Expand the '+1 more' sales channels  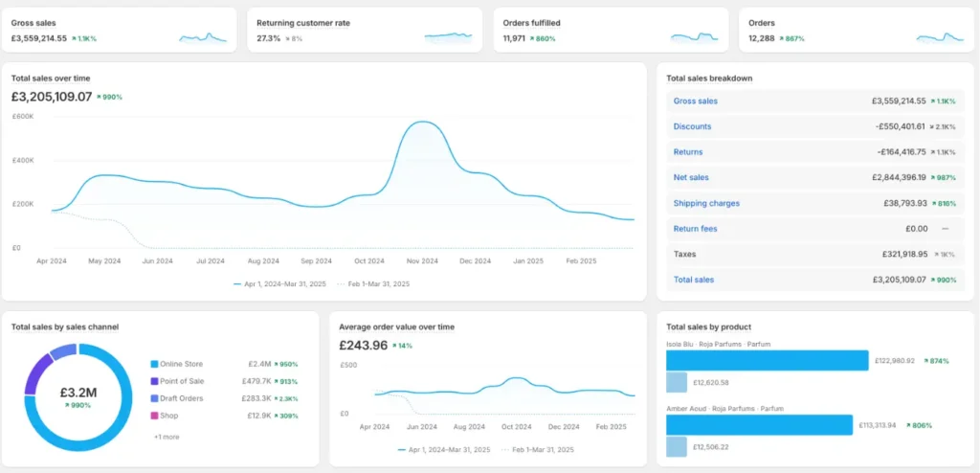[167, 437]
